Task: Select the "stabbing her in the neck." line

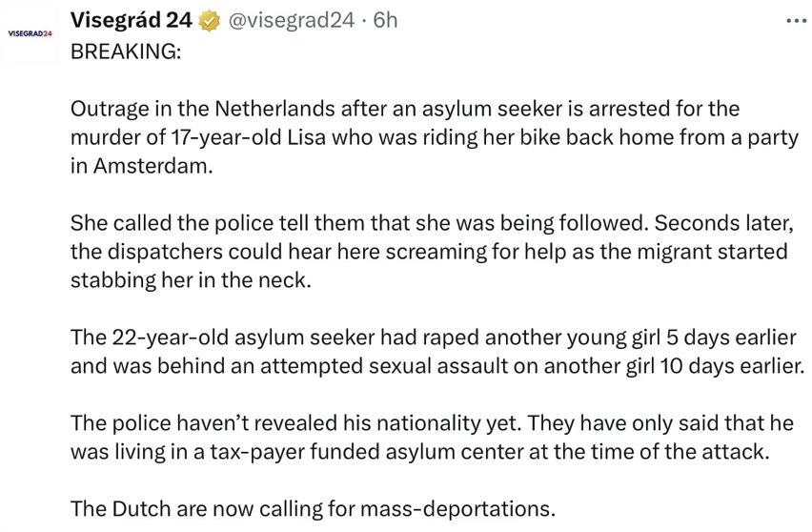Action: point(192,280)
